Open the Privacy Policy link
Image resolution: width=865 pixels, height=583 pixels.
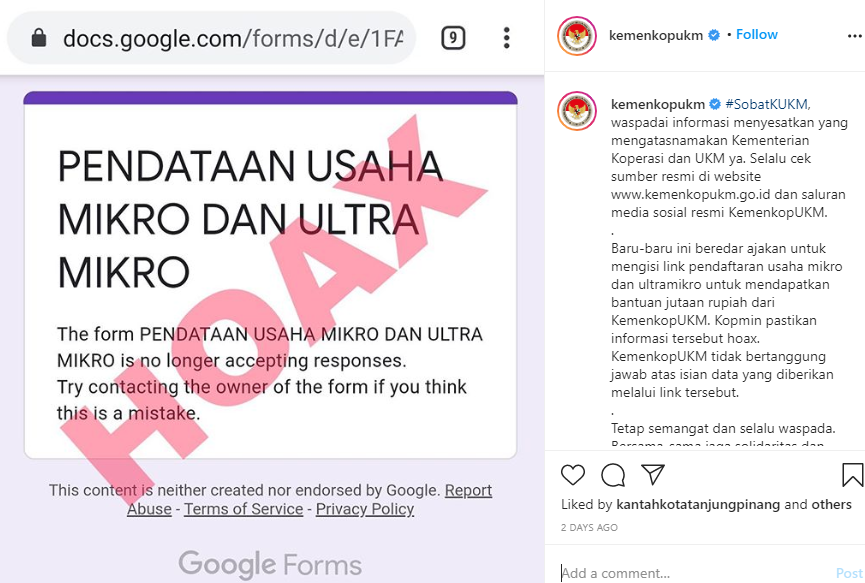pos(365,509)
